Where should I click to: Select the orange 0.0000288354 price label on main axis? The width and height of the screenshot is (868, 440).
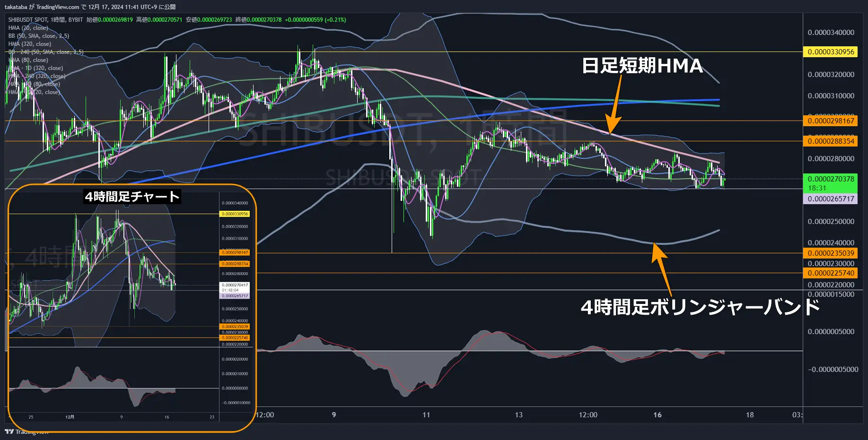click(x=831, y=141)
